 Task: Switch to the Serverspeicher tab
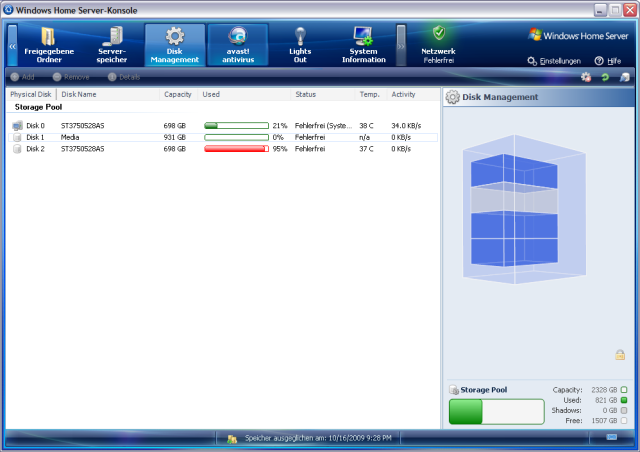click(x=111, y=45)
